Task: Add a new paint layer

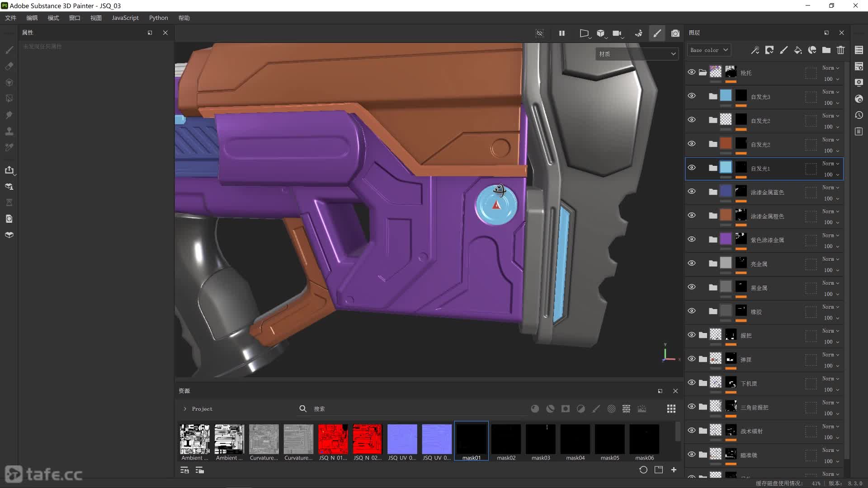Action: 784,50
